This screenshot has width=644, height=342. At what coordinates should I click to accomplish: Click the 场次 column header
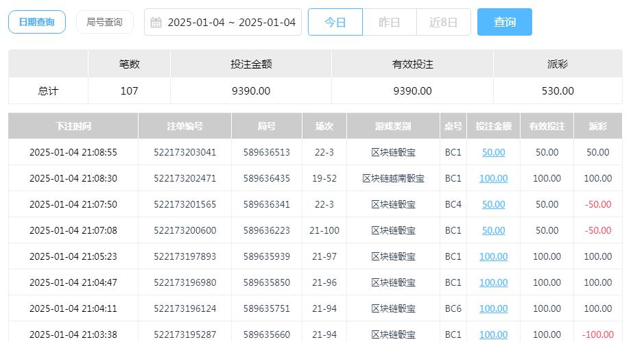coord(324,126)
